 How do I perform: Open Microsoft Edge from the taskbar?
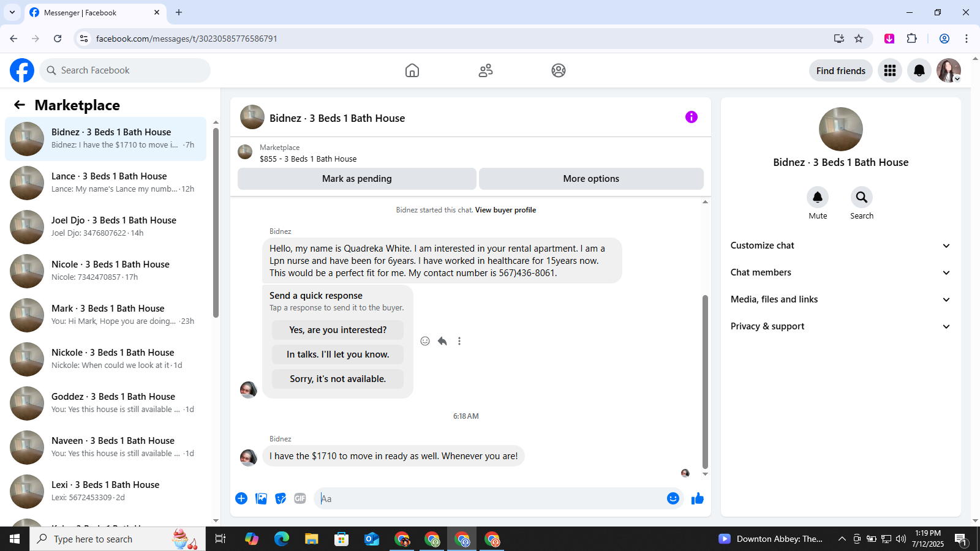point(282,539)
